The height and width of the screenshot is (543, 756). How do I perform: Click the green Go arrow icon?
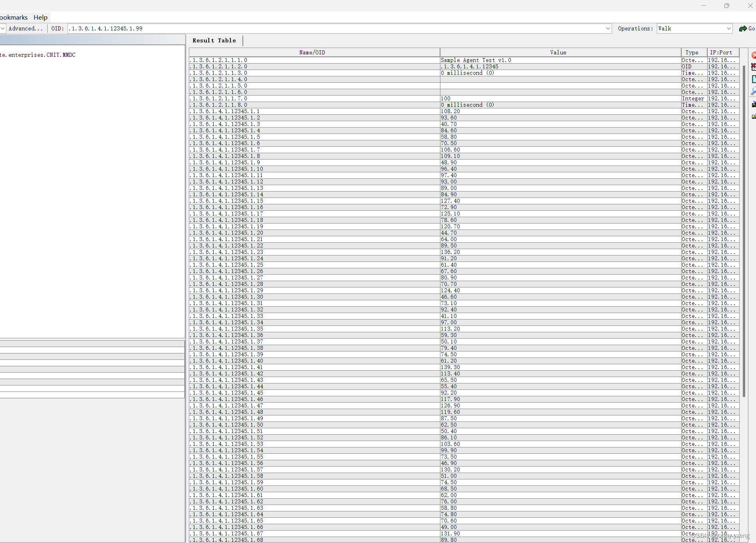743,28
